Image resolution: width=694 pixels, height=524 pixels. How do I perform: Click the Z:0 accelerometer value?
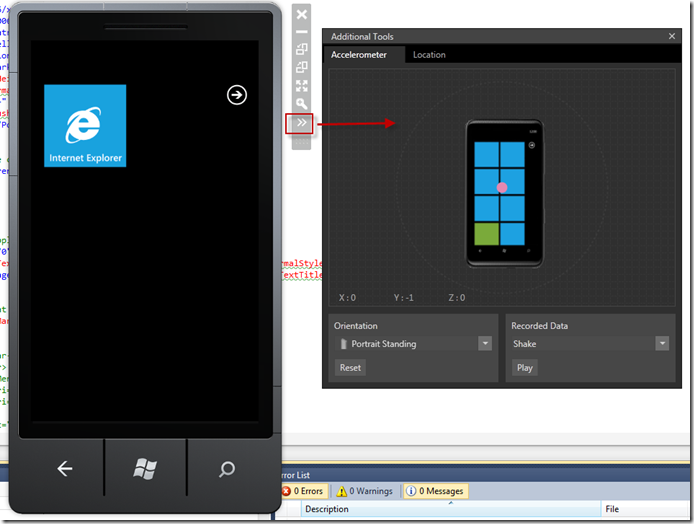(x=457, y=298)
